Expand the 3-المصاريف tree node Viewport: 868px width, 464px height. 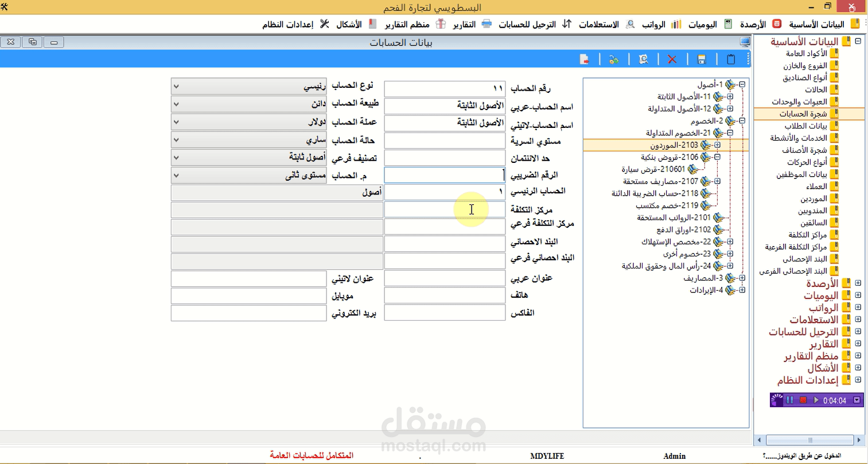(742, 278)
